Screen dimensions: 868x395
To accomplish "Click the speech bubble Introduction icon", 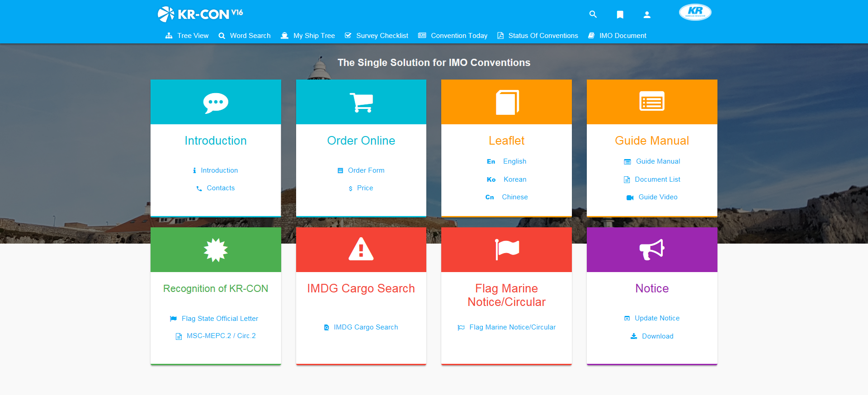I will coord(216,103).
